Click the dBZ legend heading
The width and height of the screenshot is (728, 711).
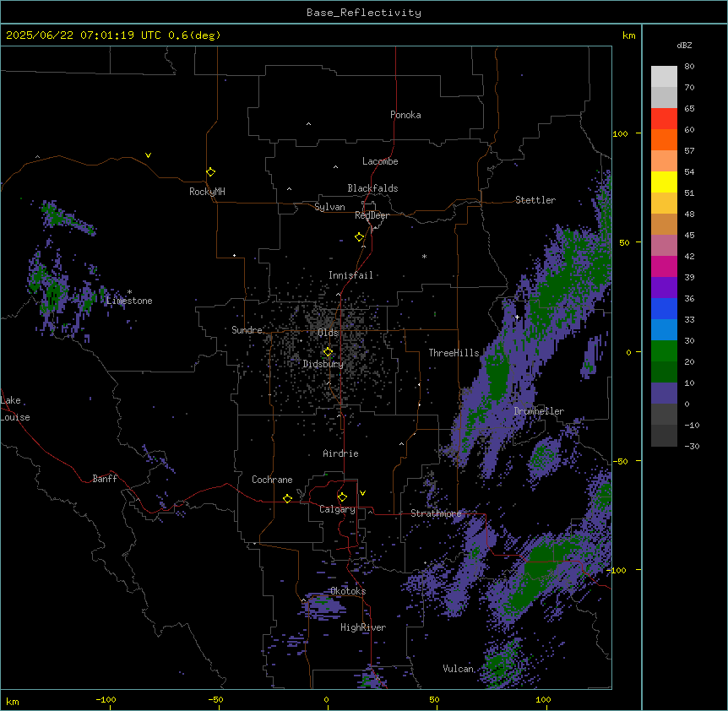[x=684, y=46]
